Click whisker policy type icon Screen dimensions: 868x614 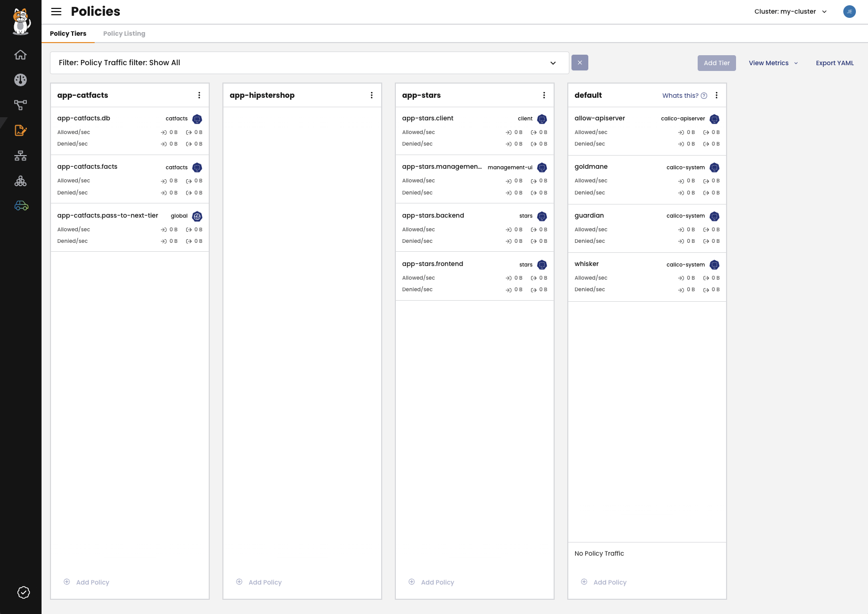pos(714,265)
